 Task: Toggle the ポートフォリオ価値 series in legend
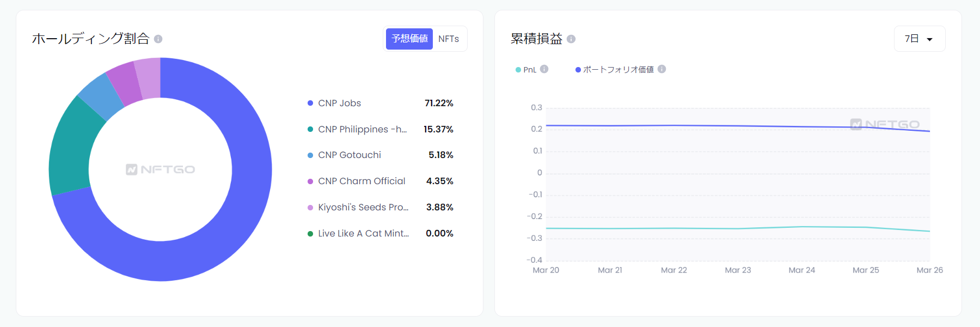(615, 70)
